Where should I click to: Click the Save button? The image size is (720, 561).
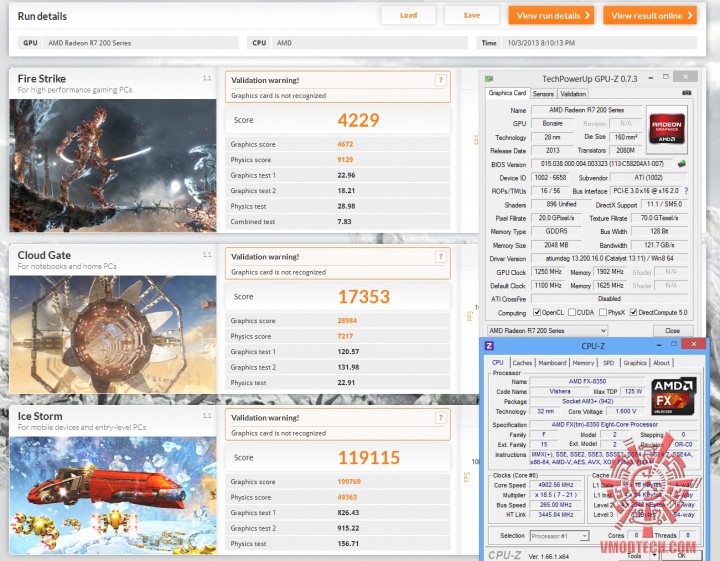[472, 15]
